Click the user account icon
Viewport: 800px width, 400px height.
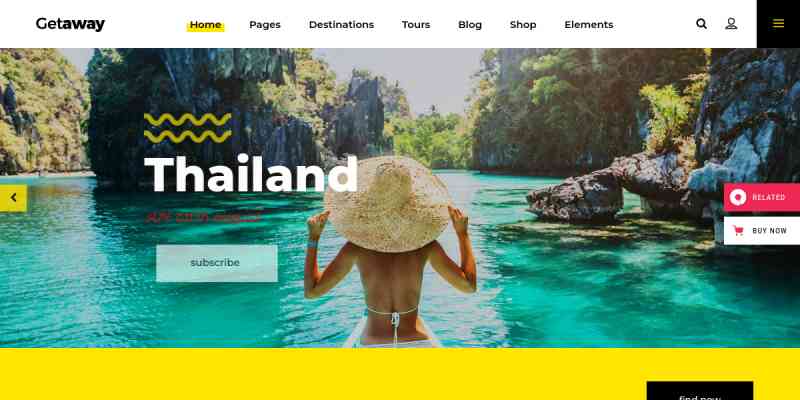731,24
